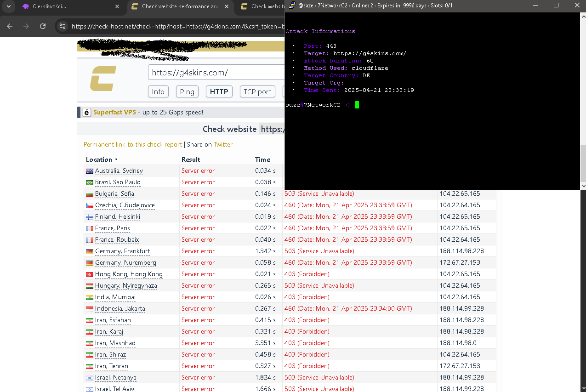
Task: Reload the page with the refresh icon
Action: (43, 26)
